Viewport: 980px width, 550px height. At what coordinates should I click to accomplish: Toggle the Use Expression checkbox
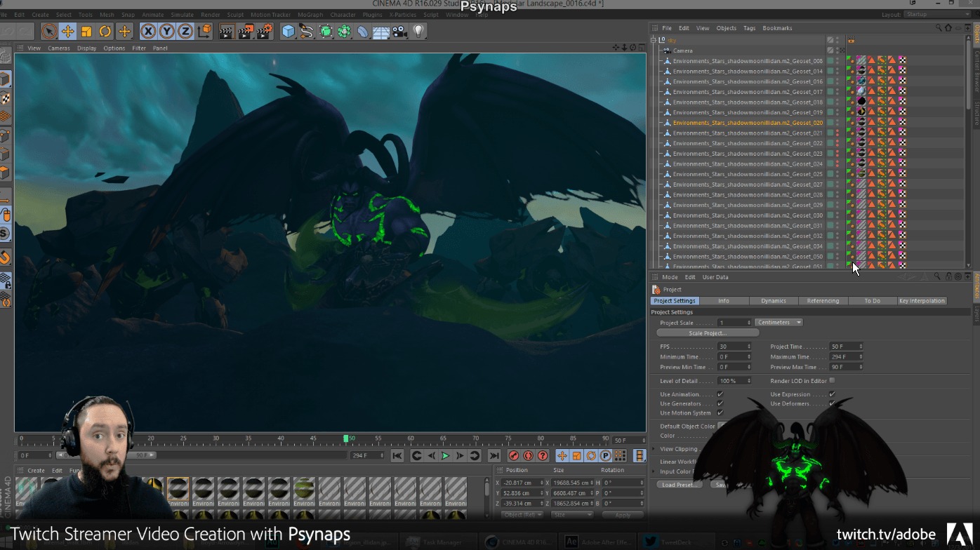click(832, 394)
